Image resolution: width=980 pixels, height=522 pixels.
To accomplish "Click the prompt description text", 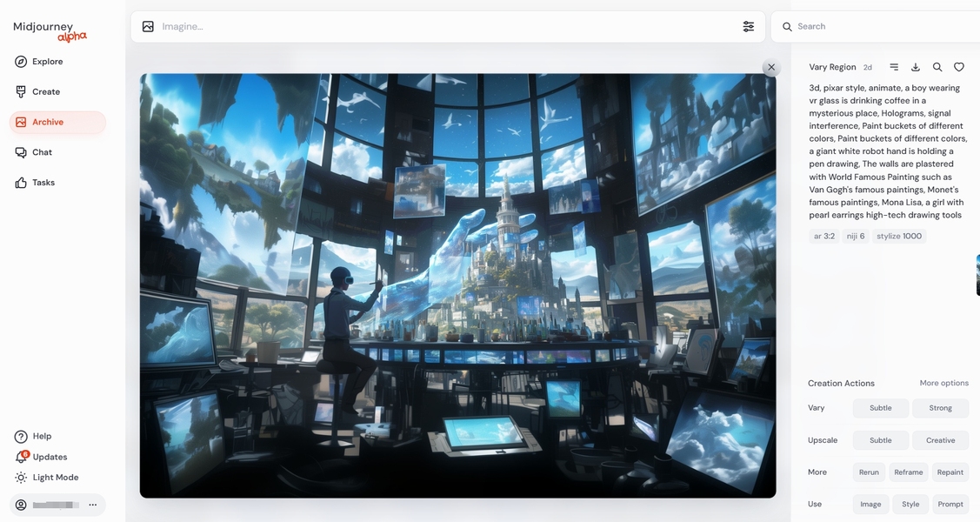I will click(888, 151).
